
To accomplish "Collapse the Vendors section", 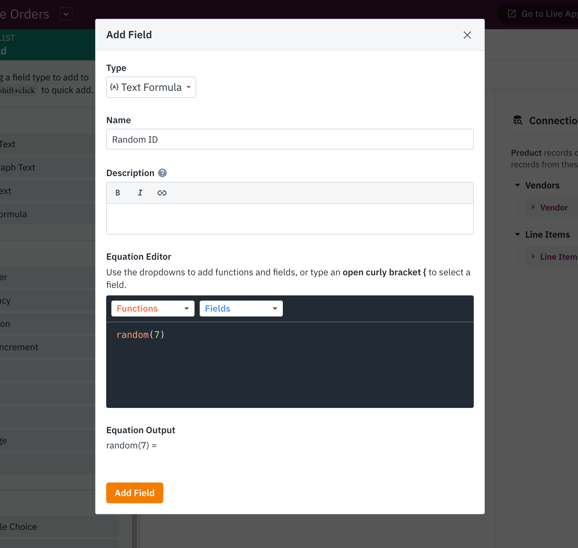I will (518, 185).
